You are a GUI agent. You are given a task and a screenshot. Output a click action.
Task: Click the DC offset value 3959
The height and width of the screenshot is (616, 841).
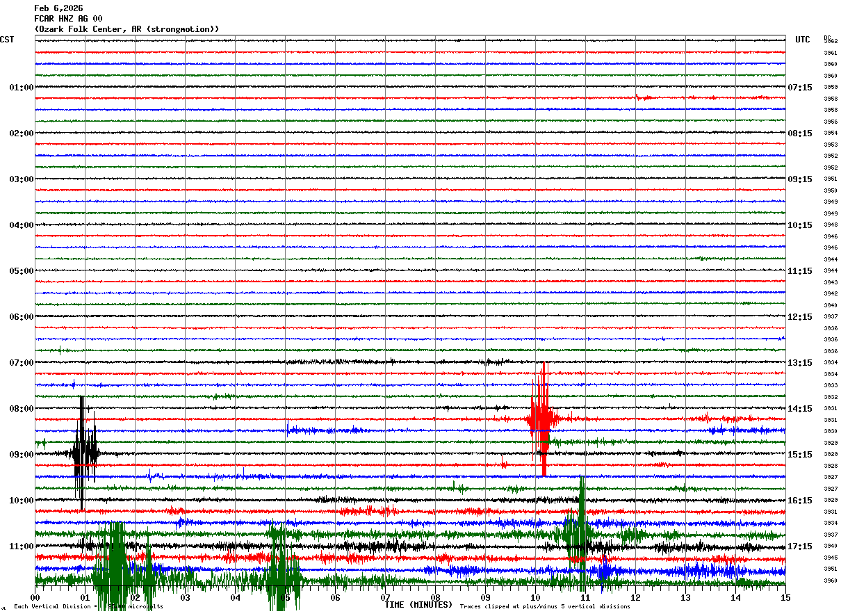[831, 87]
